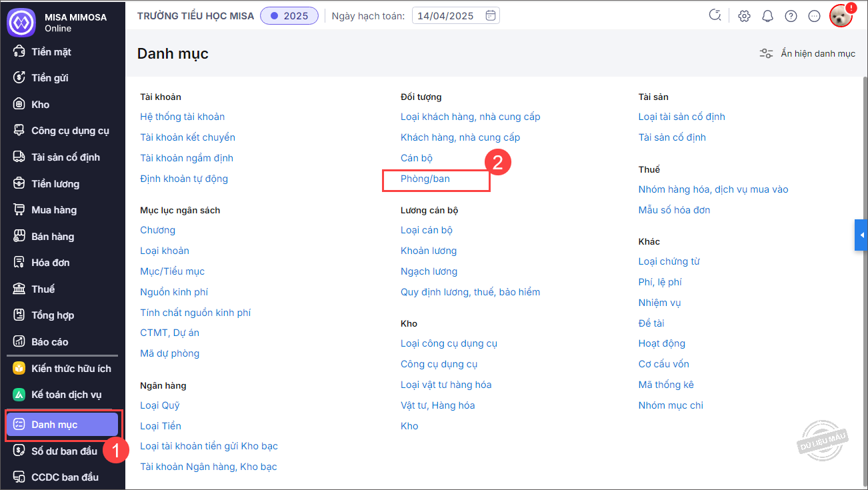Go to Tổng hợp in the sidebar
The image size is (868, 490).
coord(53,315)
